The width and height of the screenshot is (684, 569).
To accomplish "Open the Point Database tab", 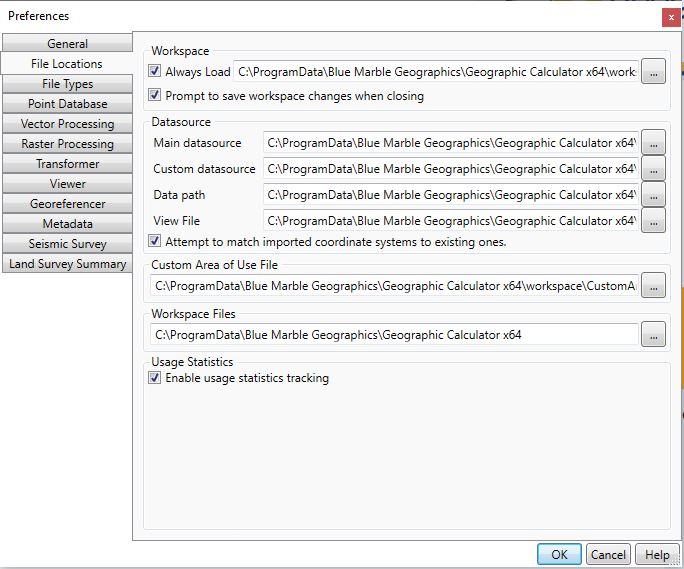I will (x=67, y=104).
